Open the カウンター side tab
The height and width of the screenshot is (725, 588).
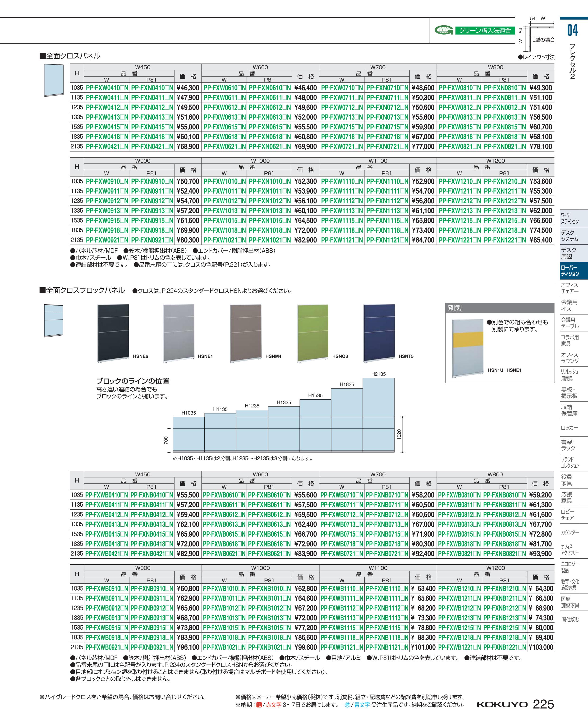[574, 532]
